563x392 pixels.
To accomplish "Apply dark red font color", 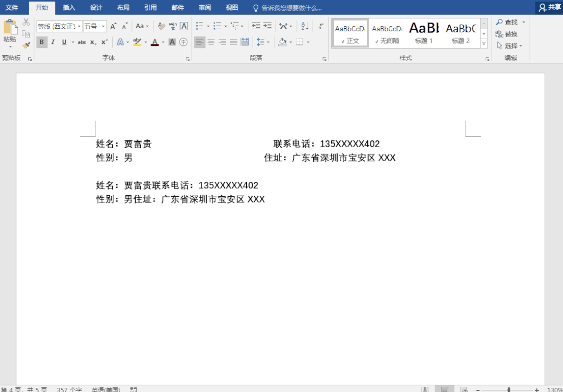I will (155, 42).
